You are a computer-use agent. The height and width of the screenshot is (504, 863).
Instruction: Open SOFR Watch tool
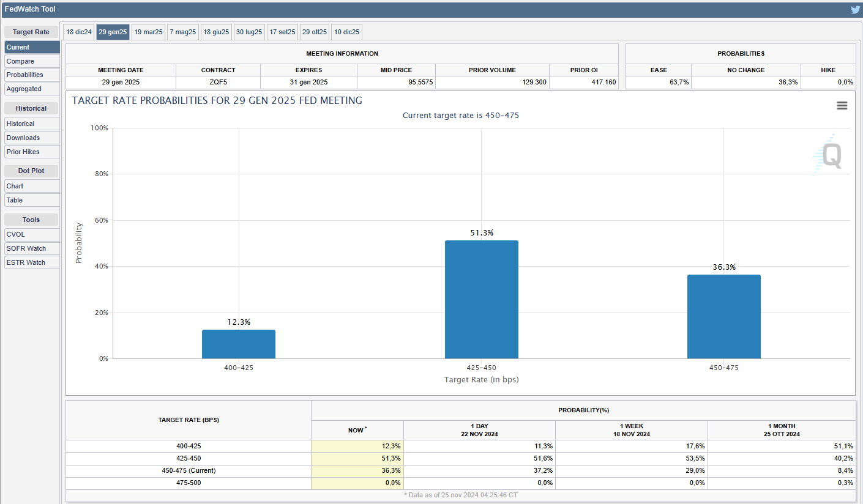point(32,248)
